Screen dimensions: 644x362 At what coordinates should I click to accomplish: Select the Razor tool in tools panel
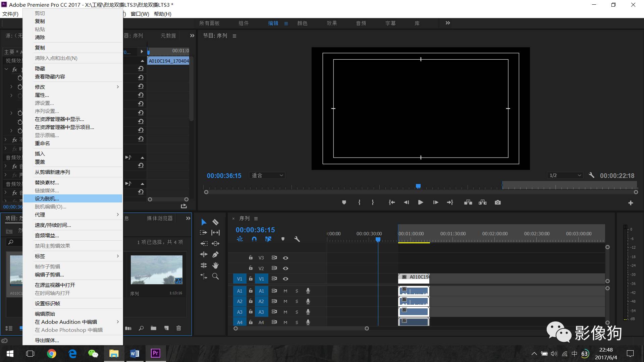pyautogui.click(x=215, y=222)
